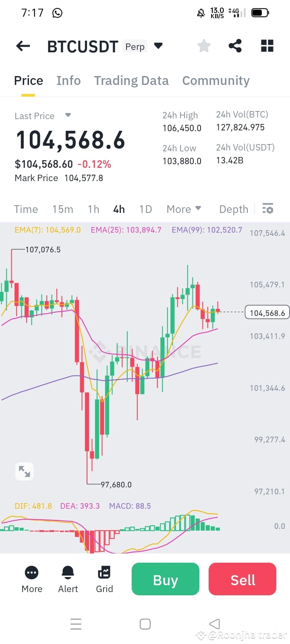Select the 15m timeframe
290x644 pixels.
pos(63,209)
